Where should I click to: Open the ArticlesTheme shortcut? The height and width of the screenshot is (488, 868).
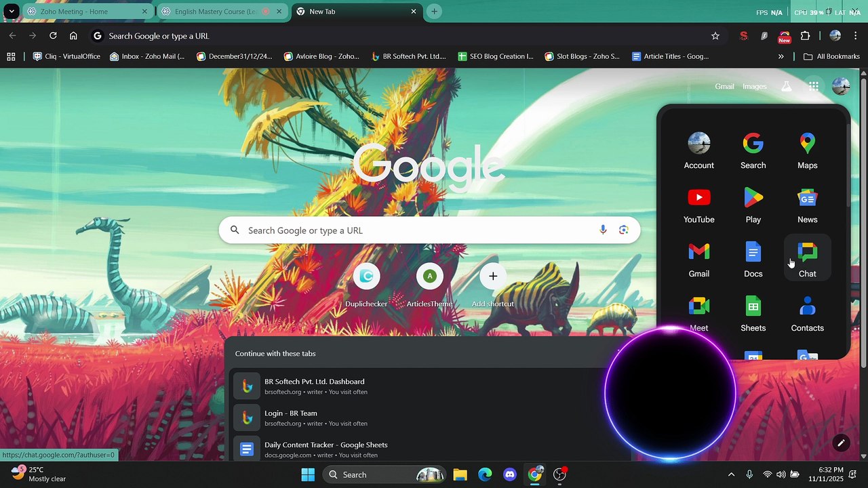coord(429,285)
